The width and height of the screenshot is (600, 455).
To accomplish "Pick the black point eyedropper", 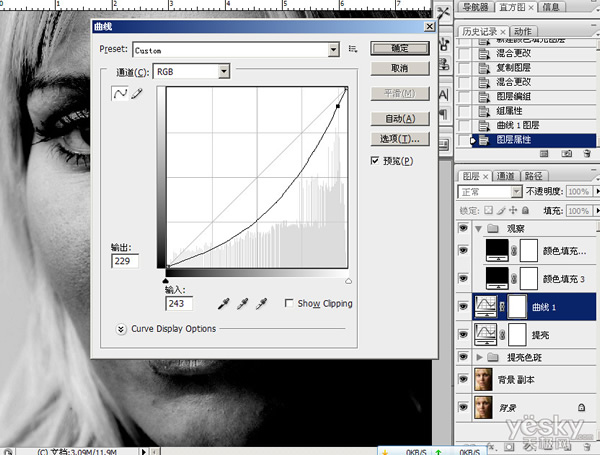I will (223, 304).
